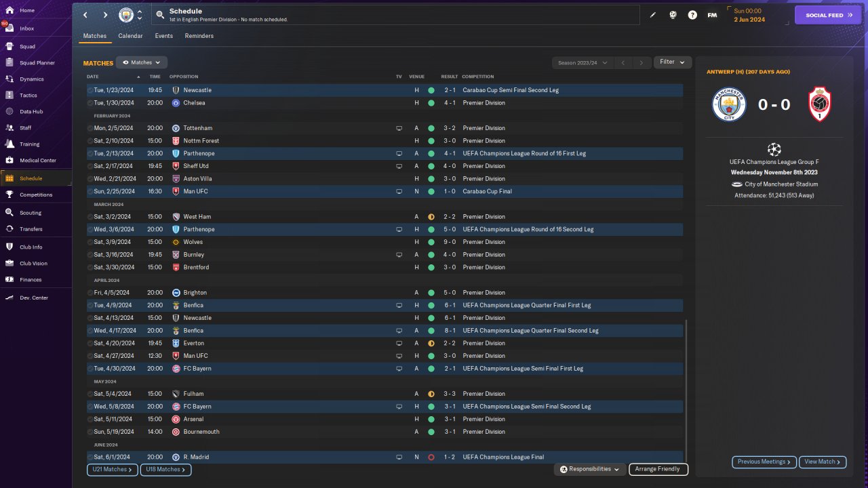Open the Home section in sidebar

click(x=27, y=11)
